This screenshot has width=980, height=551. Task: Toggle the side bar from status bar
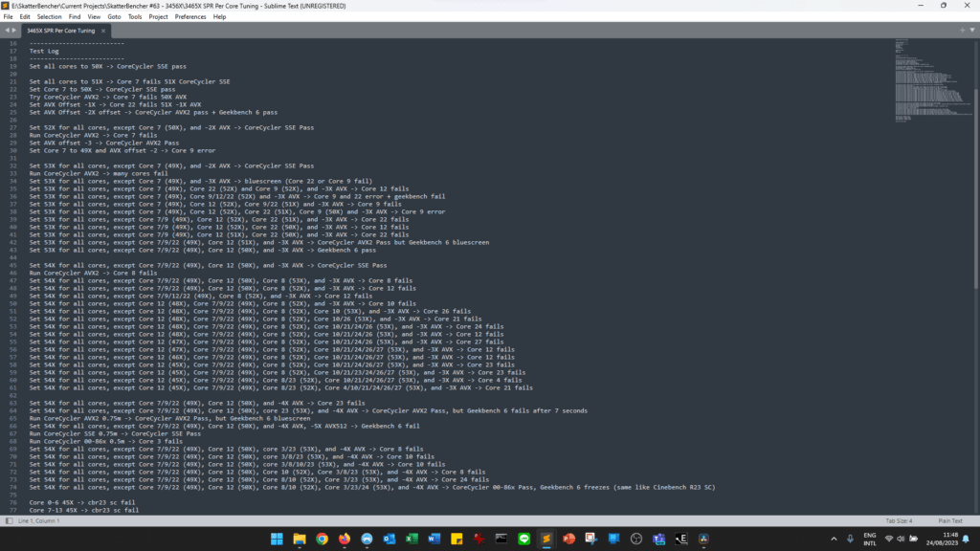[9, 520]
